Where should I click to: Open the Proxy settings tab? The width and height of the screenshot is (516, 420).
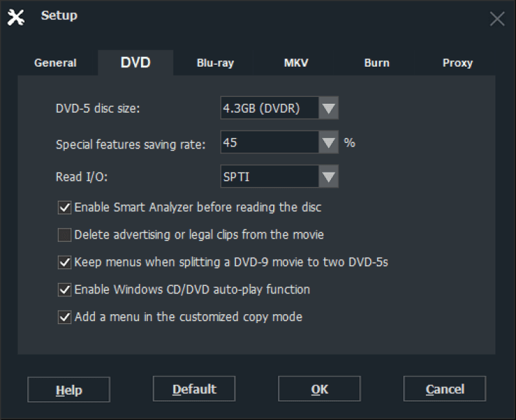tap(458, 63)
